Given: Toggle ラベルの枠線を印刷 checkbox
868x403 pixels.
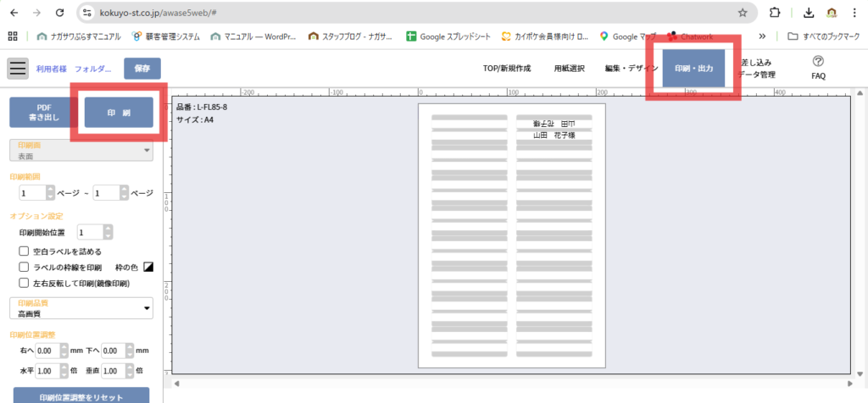Looking at the screenshot, I should click(25, 268).
